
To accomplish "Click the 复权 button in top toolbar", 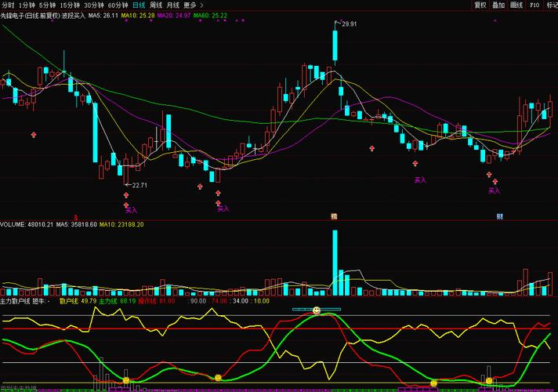I will (x=480, y=5).
